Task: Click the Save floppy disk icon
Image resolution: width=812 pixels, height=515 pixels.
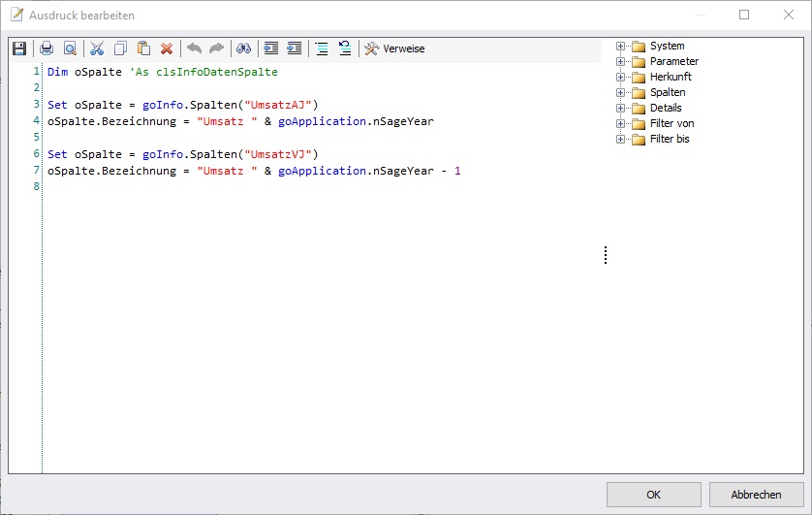Action: [19, 48]
